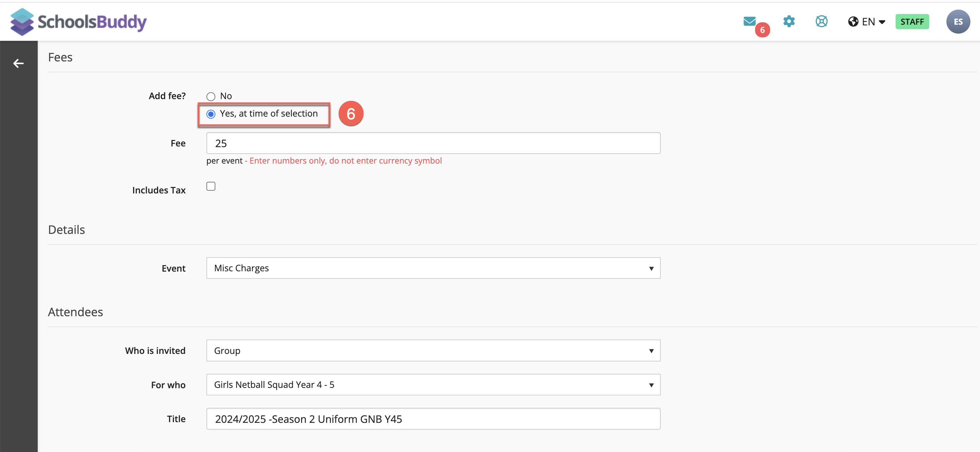Click the Add fee? label
This screenshot has height=452, width=980.
[167, 96]
